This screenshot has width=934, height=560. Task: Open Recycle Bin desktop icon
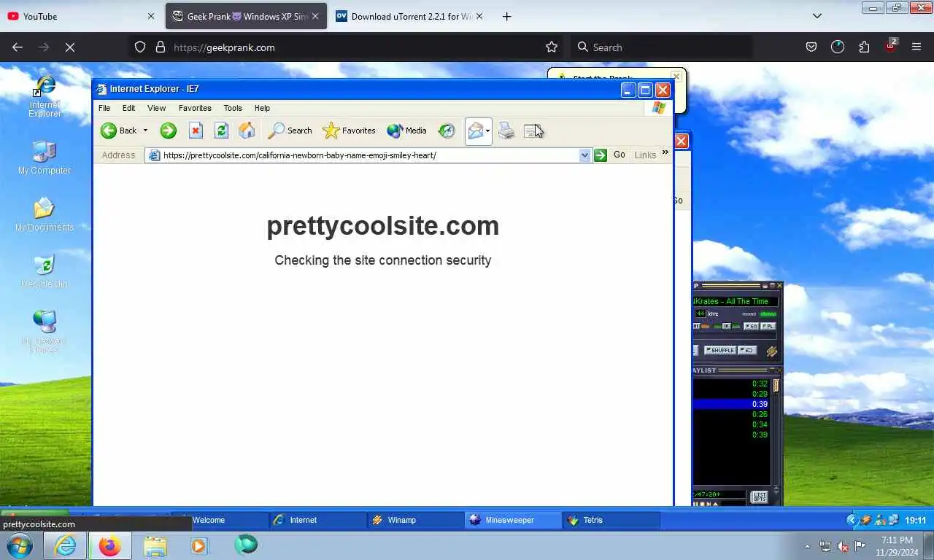tap(45, 271)
